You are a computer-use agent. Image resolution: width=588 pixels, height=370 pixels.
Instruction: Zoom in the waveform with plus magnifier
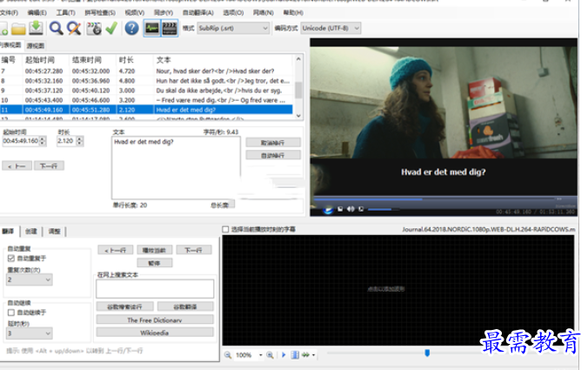pyautogui.click(x=270, y=355)
